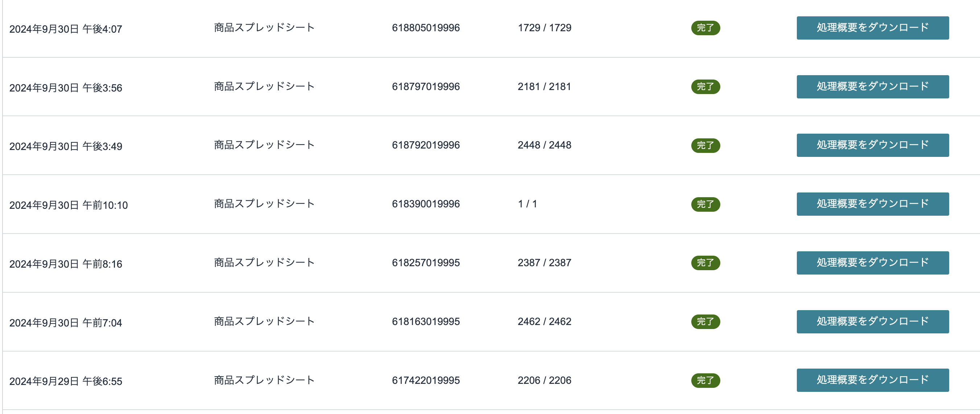Download processing summary for batch 618792019996
Screen dimensions: 980x414
872,145
